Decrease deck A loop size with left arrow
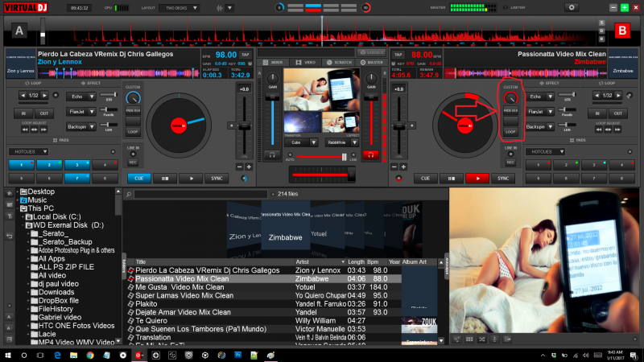This screenshot has width=644, height=362. pos(23,96)
